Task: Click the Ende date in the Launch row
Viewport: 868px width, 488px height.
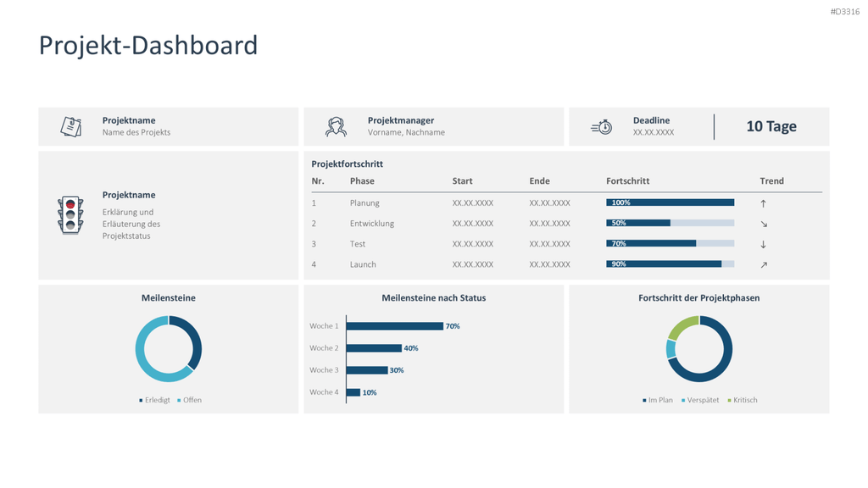Action: [549, 264]
